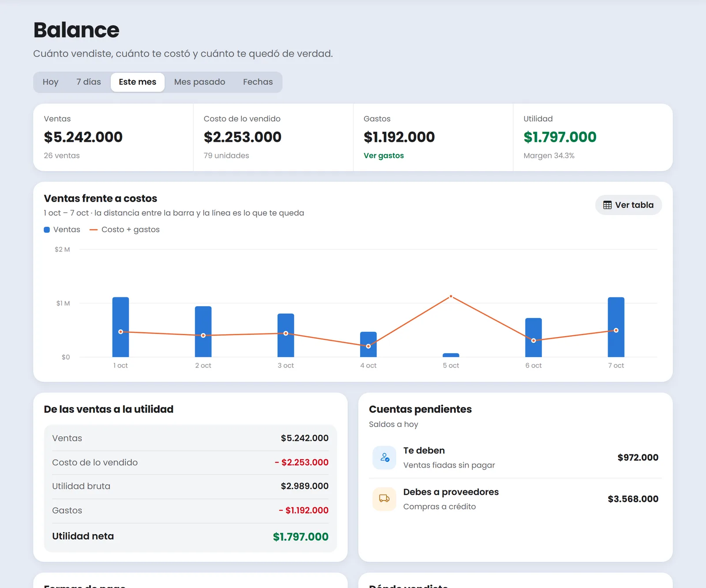Switch to the Hoy period tab
Image resolution: width=706 pixels, height=588 pixels.
[50, 82]
